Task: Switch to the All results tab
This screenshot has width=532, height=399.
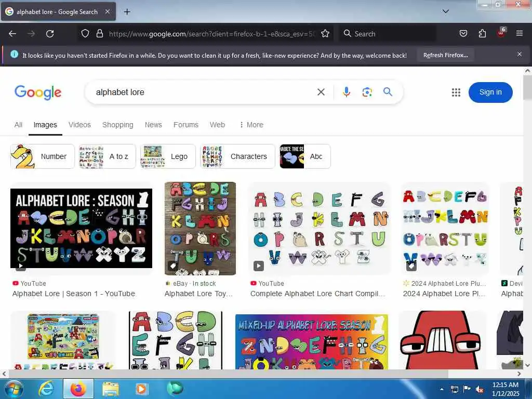Action: (x=18, y=125)
